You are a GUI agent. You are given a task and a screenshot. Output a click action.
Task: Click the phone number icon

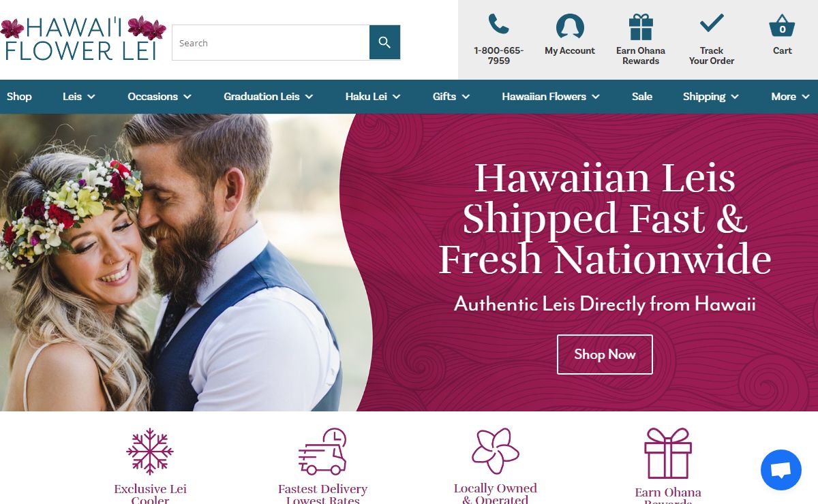(x=499, y=25)
